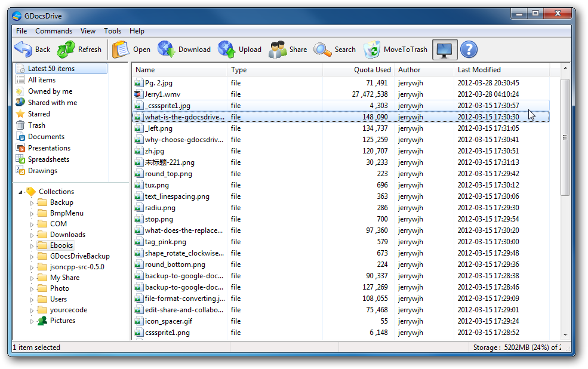Collapse the Collections tree node
Image resolution: width=588 pixels, height=369 pixels.
coord(20,192)
